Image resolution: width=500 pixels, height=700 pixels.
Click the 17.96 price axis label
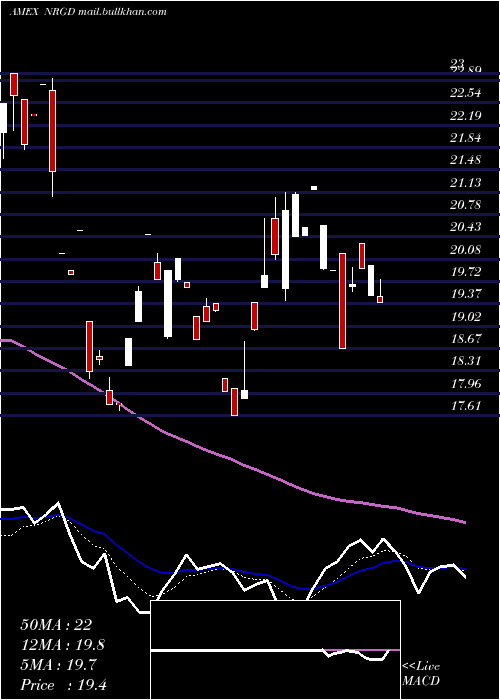(x=466, y=383)
